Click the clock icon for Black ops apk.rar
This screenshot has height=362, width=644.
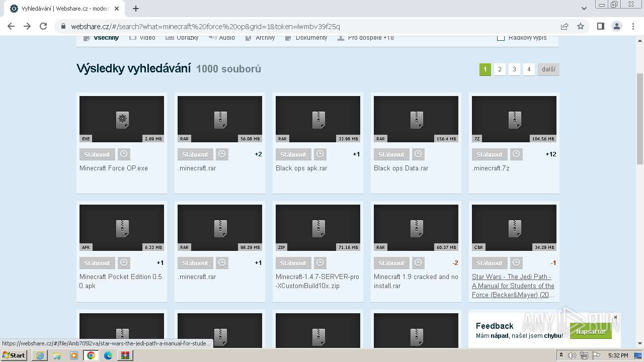[x=320, y=154]
